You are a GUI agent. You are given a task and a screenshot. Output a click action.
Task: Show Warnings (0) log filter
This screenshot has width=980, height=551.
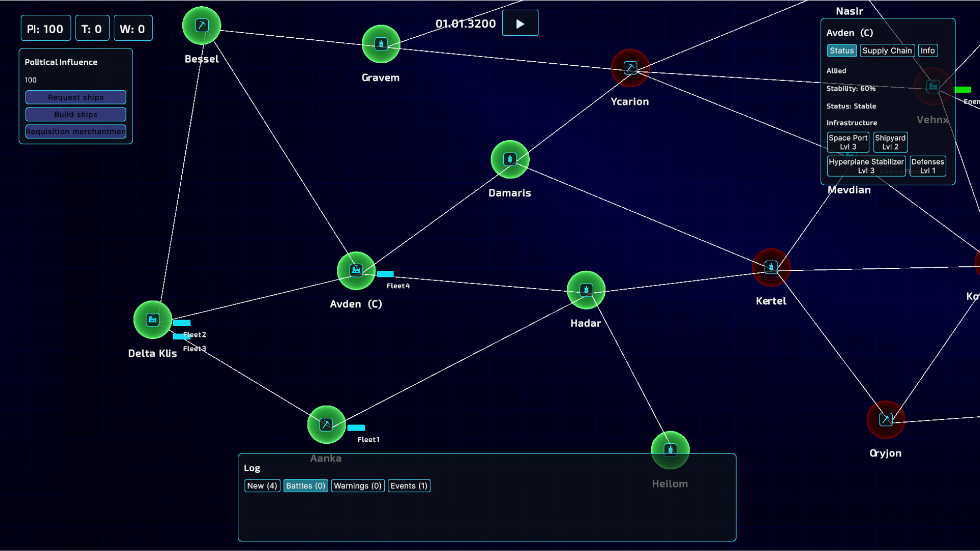[357, 486]
